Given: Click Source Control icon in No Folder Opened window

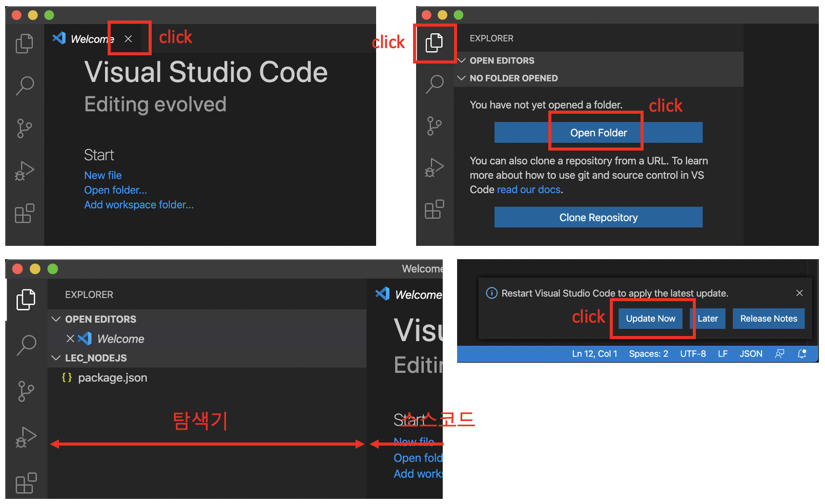Looking at the screenshot, I should click(x=434, y=125).
